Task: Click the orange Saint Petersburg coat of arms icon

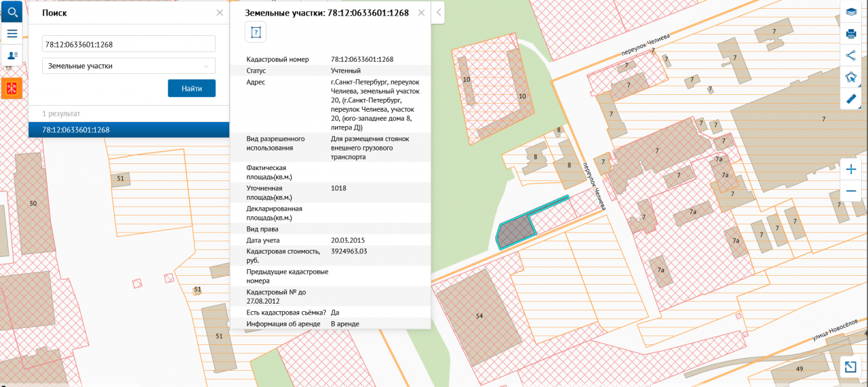Action: tap(12, 88)
